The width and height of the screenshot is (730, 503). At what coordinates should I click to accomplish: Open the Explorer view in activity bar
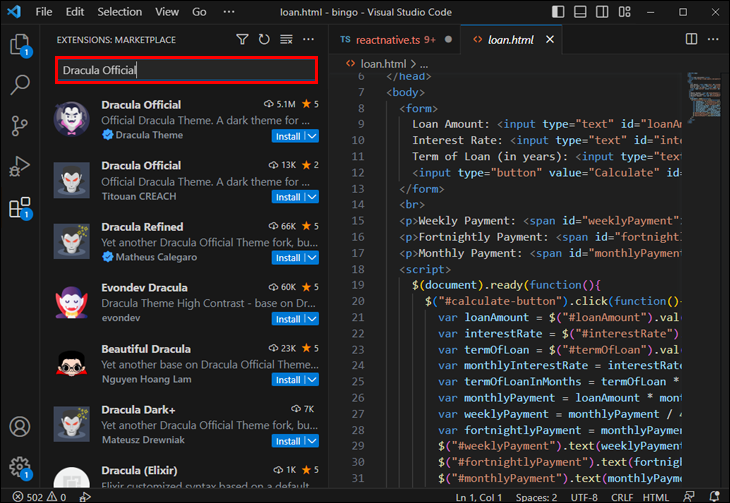(20, 45)
